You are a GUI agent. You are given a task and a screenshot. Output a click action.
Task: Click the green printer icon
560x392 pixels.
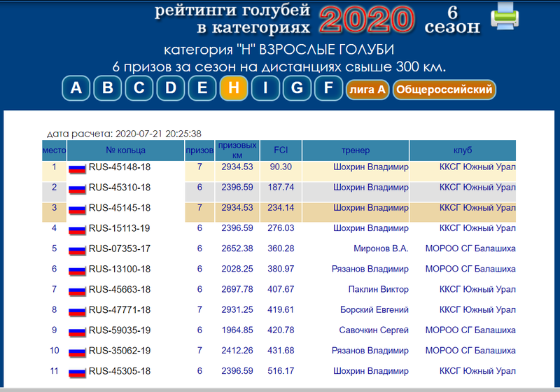pyautogui.click(x=505, y=16)
